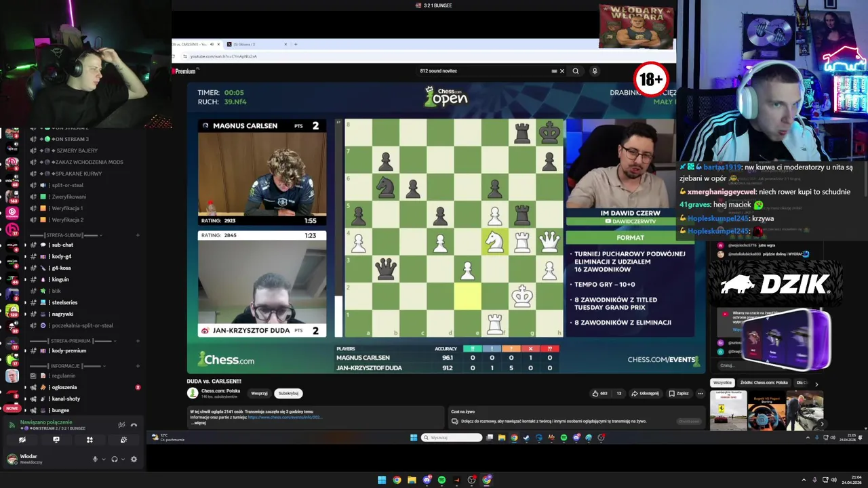Click the YouTube search magnifier button
868x488 pixels.
576,71
